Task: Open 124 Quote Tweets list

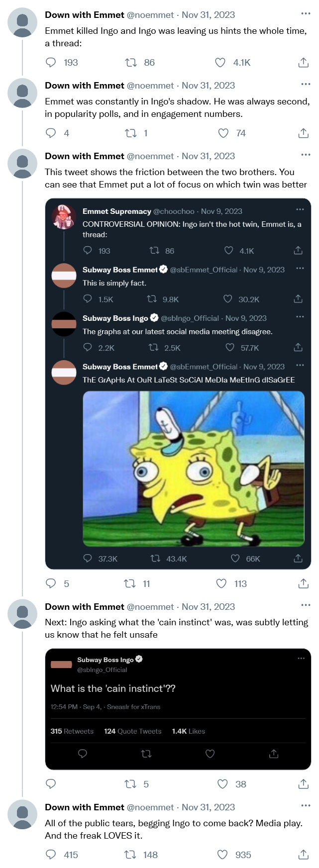Action: point(133,731)
